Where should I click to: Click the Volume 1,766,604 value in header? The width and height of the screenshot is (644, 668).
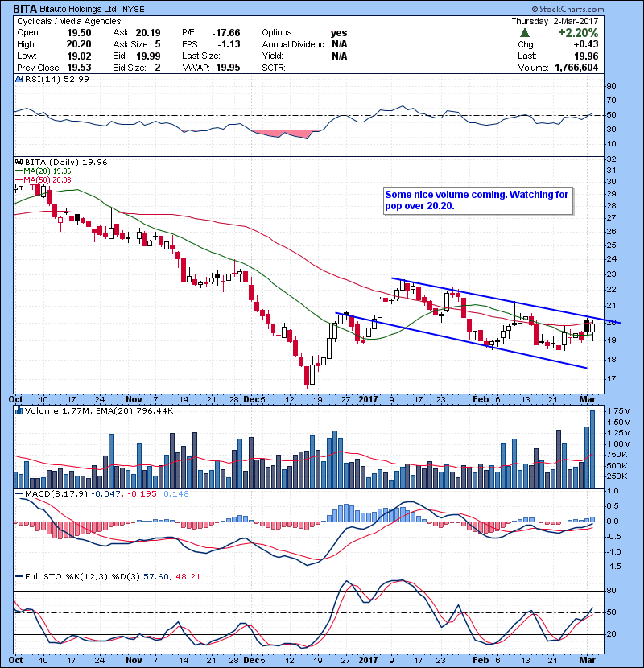click(x=576, y=68)
